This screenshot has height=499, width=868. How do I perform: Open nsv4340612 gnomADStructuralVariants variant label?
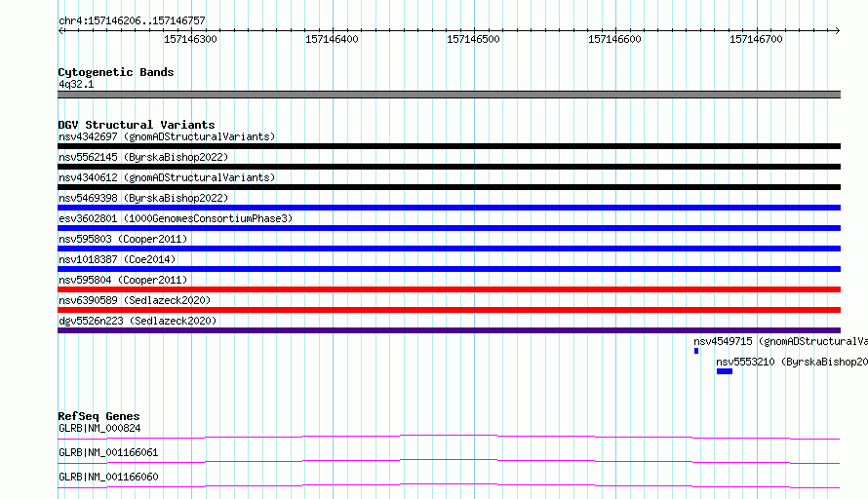pos(167,177)
